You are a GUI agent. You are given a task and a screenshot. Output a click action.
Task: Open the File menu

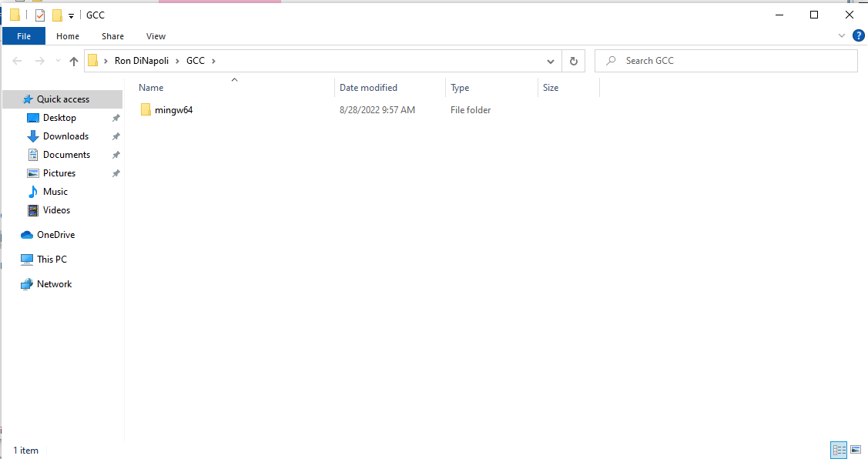coord(24,36)
